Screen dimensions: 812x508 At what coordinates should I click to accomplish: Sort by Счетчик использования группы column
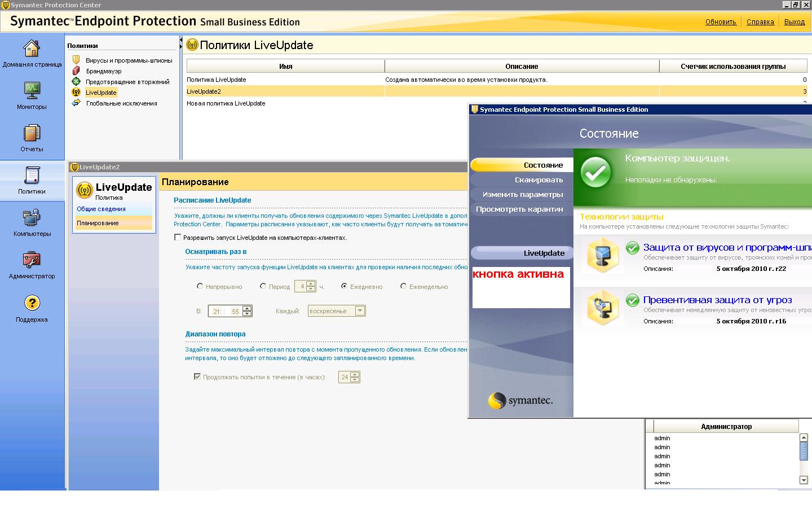(x=733, y=66)
